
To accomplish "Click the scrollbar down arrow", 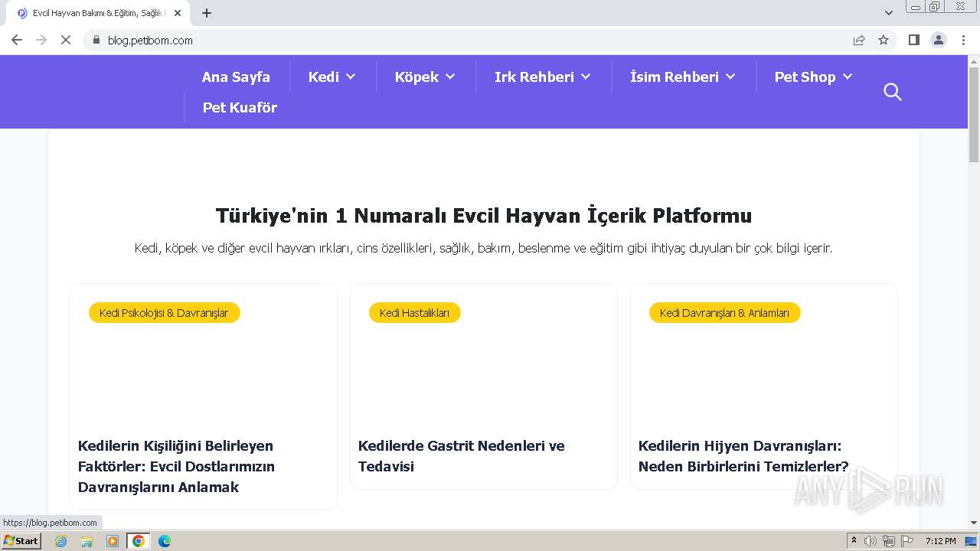I will (x=974, y=523).
